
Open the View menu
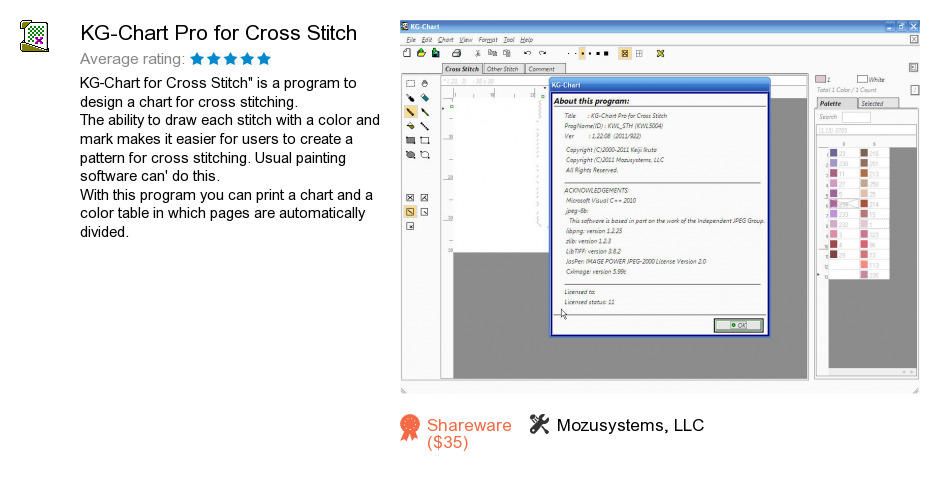click(x=466, y=40)
